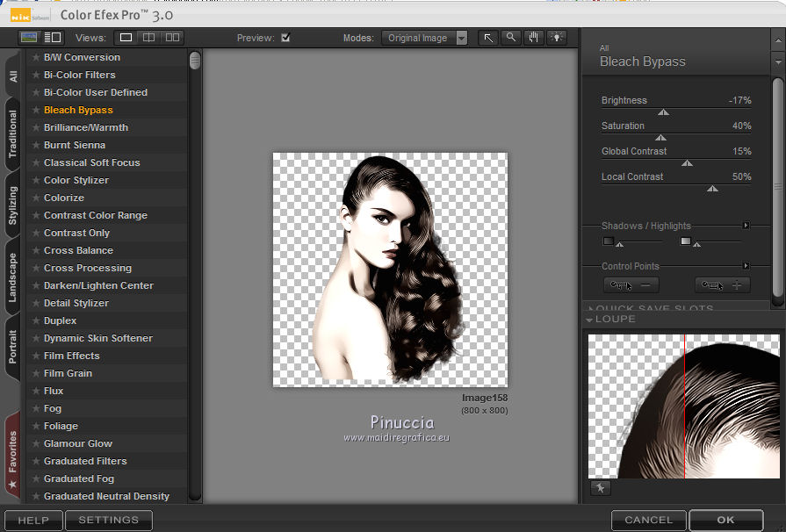Image resolution: width=786 pixels, height=532 pixels.
Task: Click the minus control point button
Action: pos(631,285)
